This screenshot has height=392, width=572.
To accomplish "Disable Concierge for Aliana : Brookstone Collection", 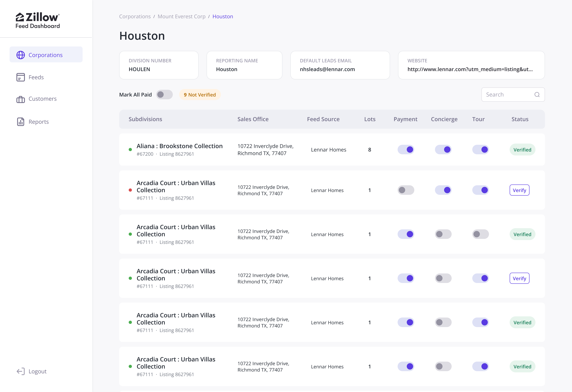I will click(443, 150).
